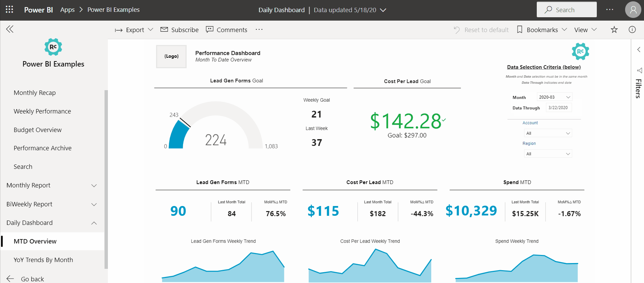644x283 pixels.
Task: Open the Weekly Performance page
Action: coord(42,111)
